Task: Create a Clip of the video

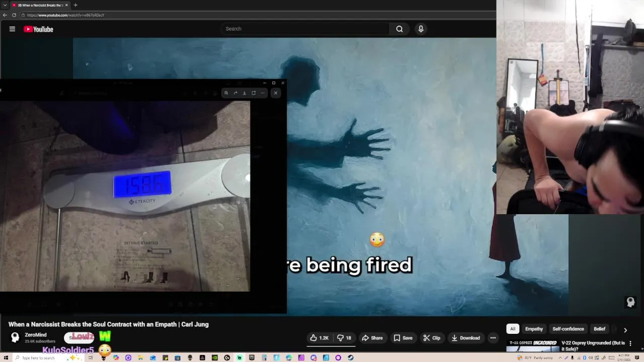Action: click(432, 338)
